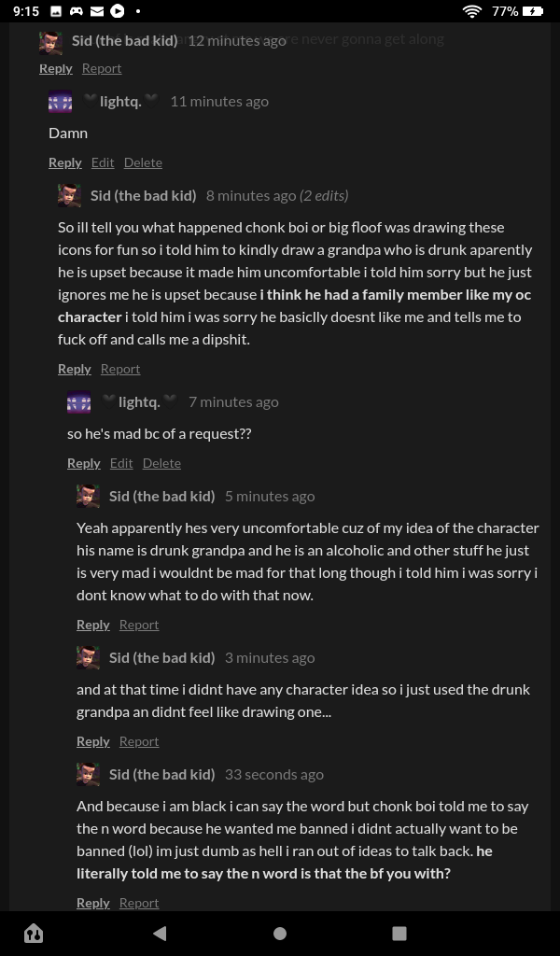Reply to lightq.'s Damn comment

(64, 162)
